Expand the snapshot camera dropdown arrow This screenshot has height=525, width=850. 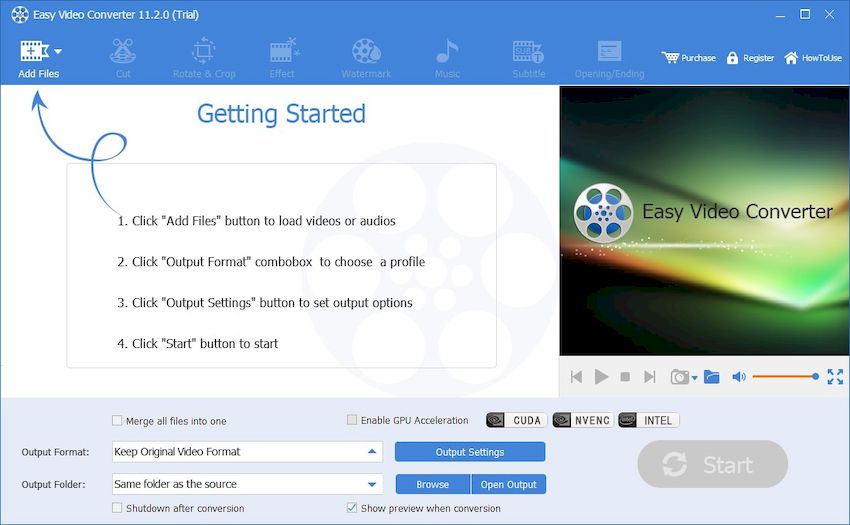694,378
